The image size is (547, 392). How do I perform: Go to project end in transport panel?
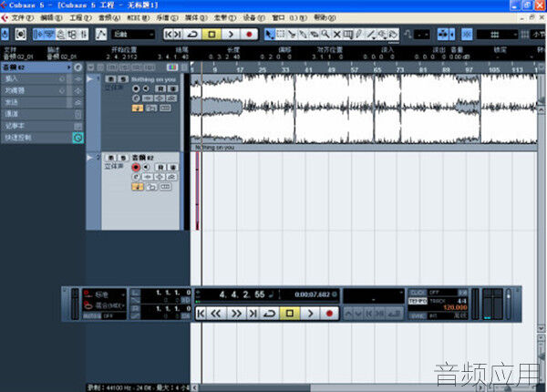click(x=253, y=314)
